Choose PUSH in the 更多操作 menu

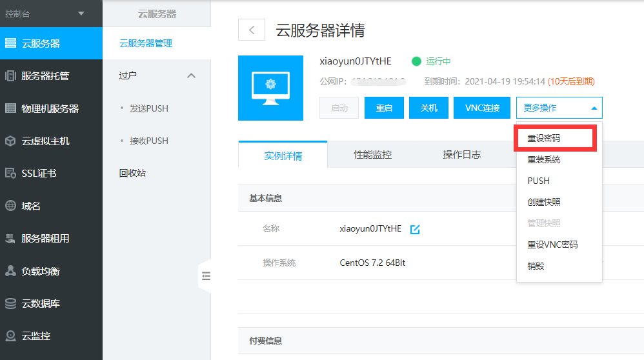coord(538,181)
